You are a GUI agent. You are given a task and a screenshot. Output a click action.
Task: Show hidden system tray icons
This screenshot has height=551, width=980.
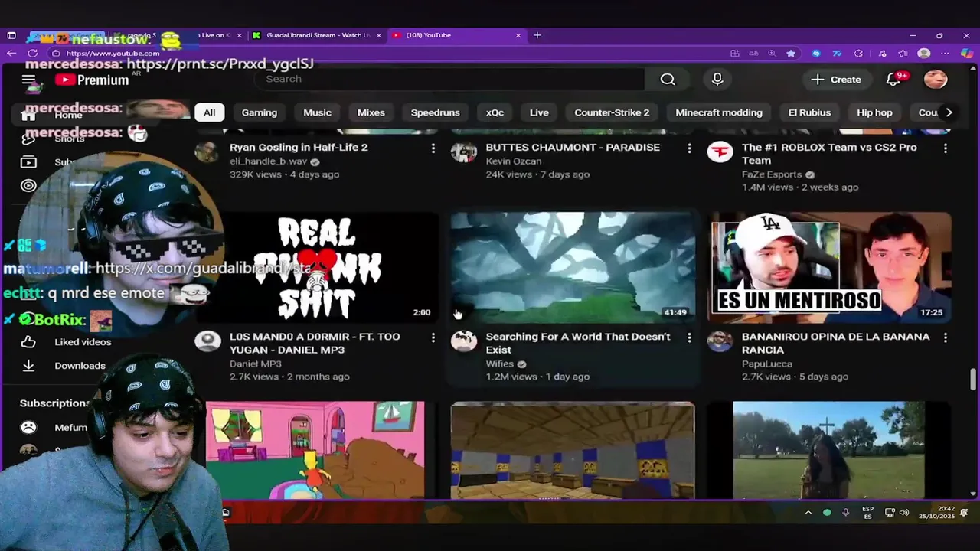(x=808, y=513)
